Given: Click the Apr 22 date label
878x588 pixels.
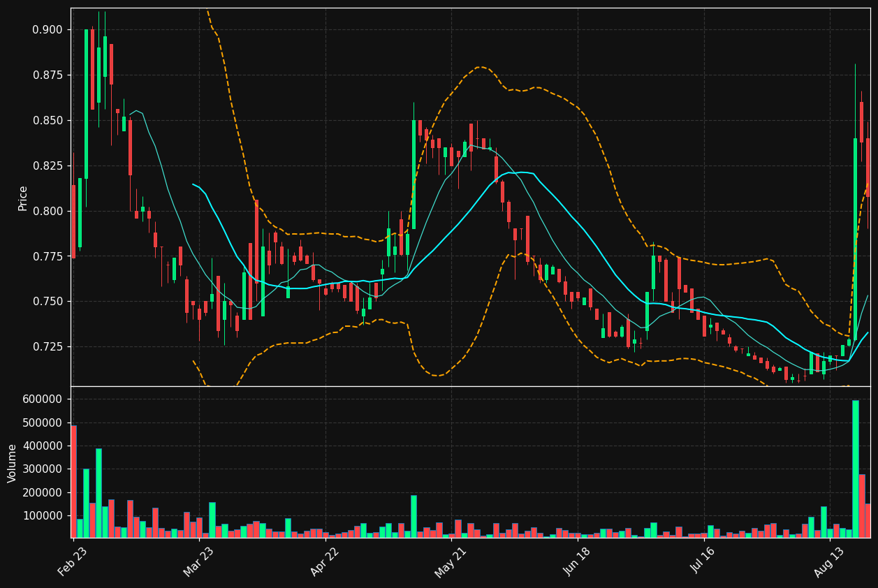Looking at the screenshot, I should coord(326,561).
